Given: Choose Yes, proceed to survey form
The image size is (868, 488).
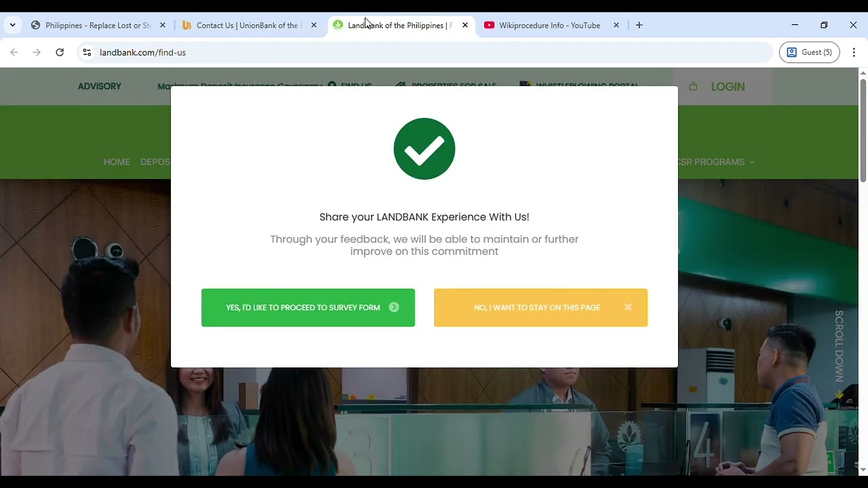Looking at the screenshot, I should pyautogui.click(x=308, y=308).
